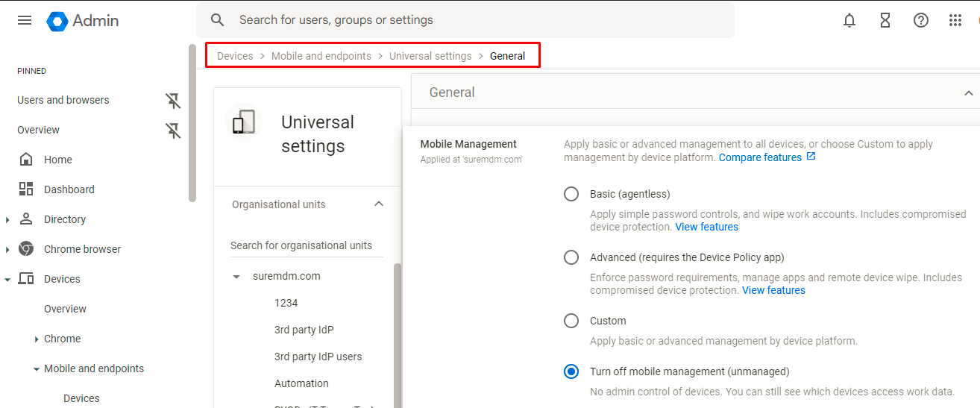Viewport: 980px width, 408px height.
Task: Open the main hamburger menu
Action: click(x=25, y=20)
